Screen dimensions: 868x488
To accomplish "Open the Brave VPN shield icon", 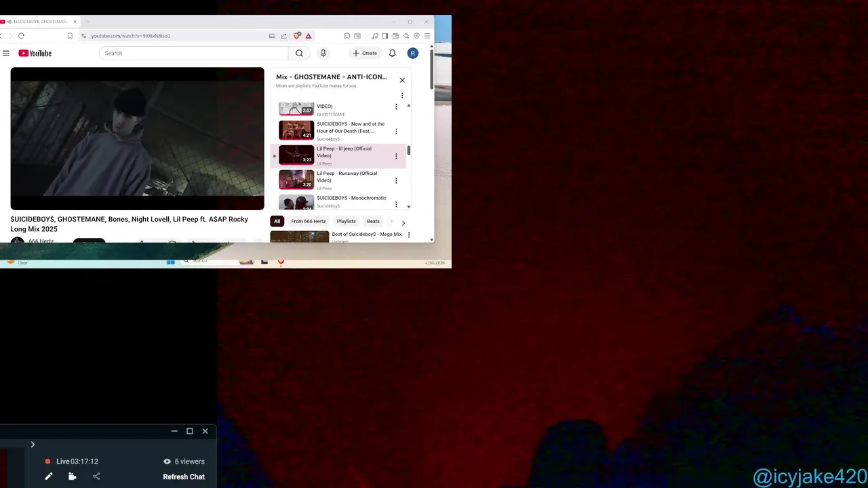I will click(x=416, y=36).
